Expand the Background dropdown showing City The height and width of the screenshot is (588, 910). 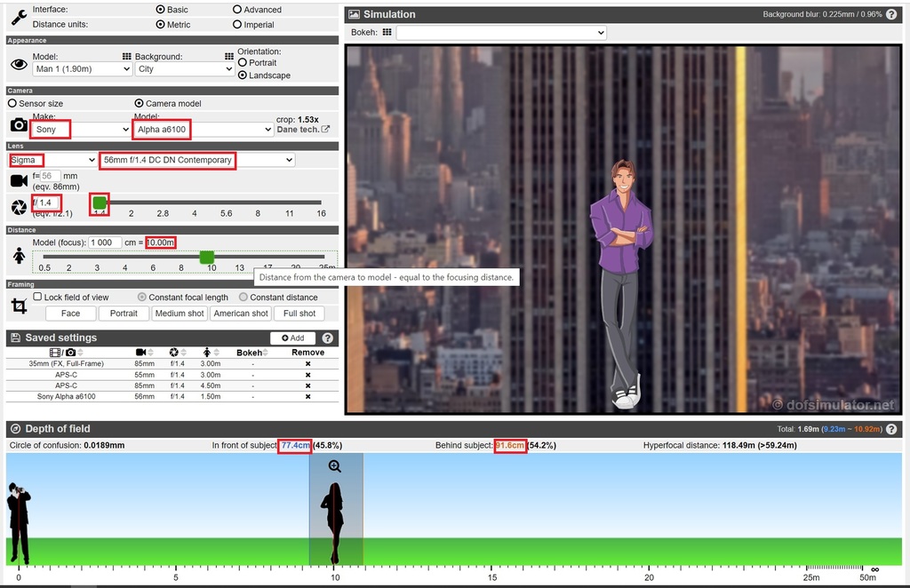[x=185, y=69]
